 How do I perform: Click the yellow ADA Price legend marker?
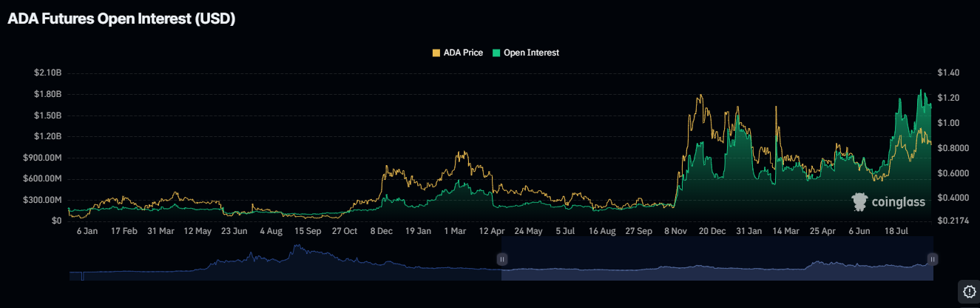(436, 53)
